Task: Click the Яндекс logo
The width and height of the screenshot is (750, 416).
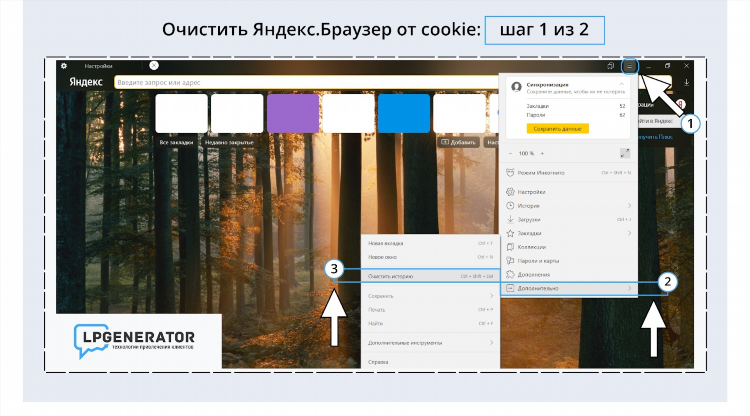Action: click(86, 82)
